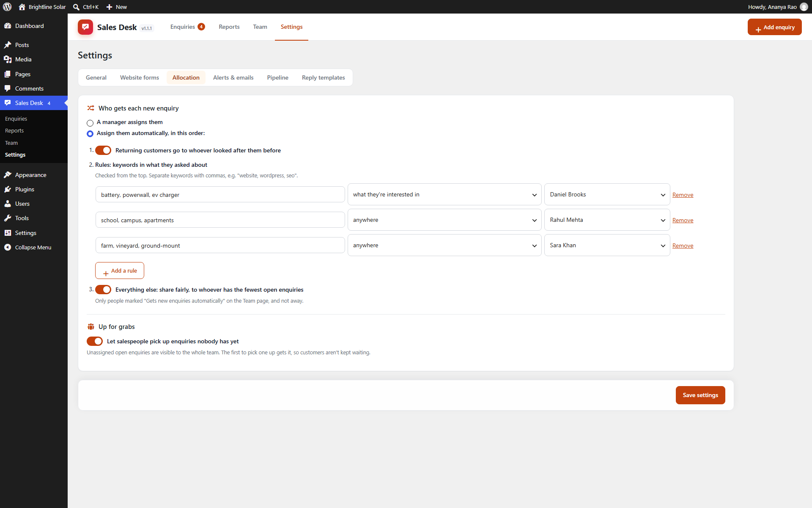
Task: Toggle the returning customers switch
Action: [103, 150]
